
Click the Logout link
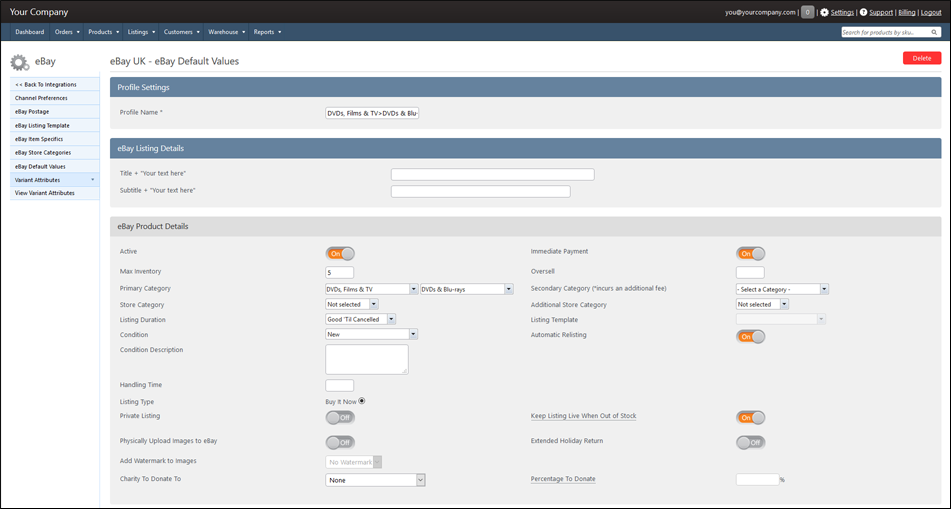931,13
